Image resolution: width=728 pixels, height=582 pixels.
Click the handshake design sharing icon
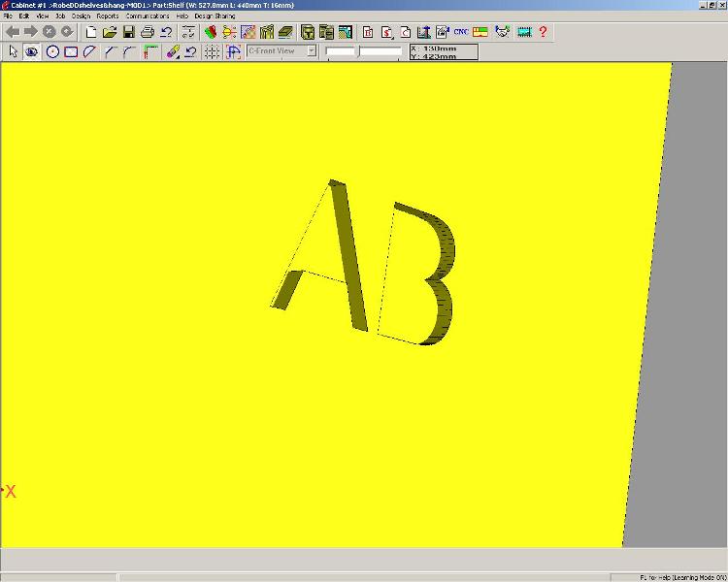pyautogui.click(x=502, y=32)
